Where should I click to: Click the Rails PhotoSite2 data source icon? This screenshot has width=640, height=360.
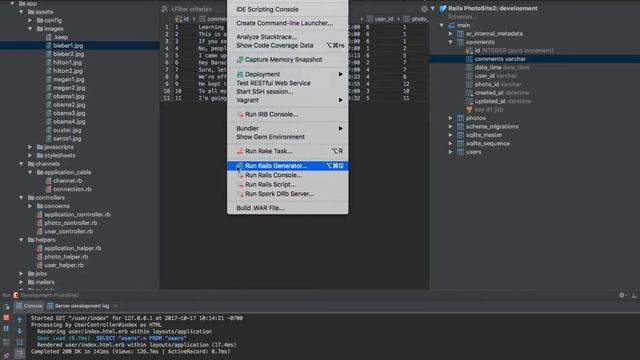tap(442, 8)
